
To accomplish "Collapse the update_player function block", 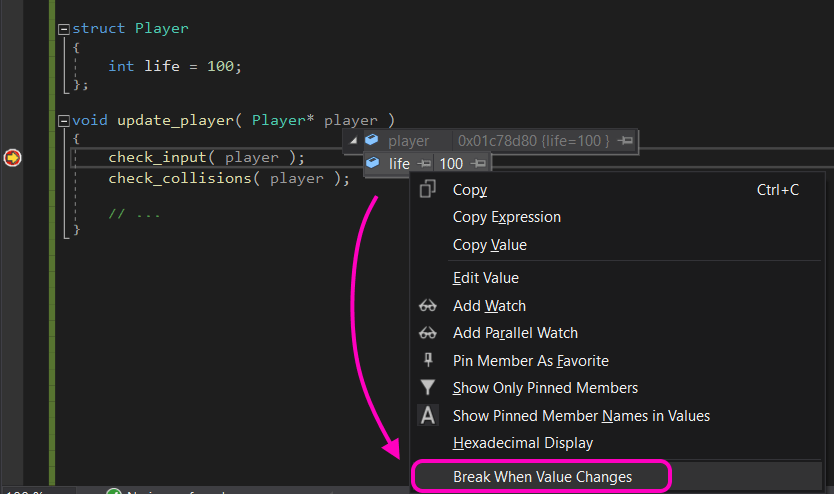I will click(x=64, y=120).
